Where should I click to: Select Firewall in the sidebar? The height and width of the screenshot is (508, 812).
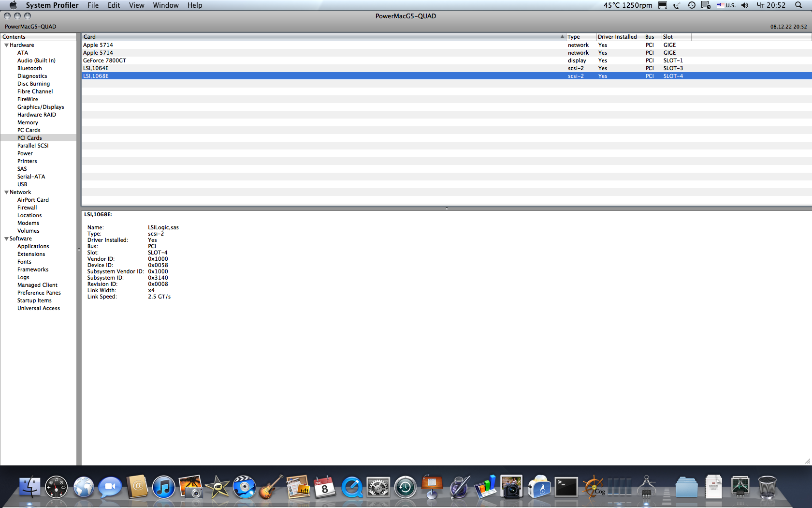(27, 208)
